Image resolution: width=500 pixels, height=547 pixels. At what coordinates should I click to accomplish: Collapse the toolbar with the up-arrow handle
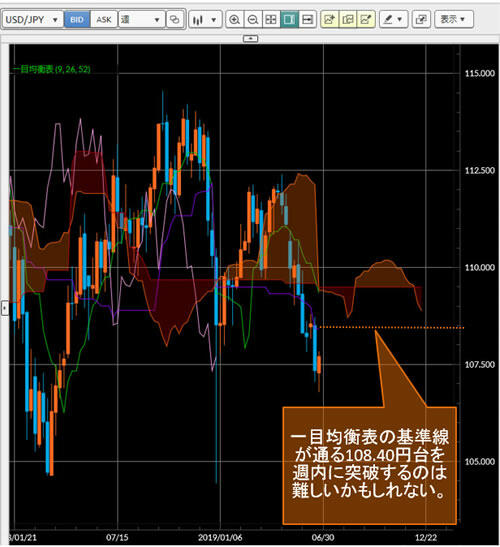(250, 38)
